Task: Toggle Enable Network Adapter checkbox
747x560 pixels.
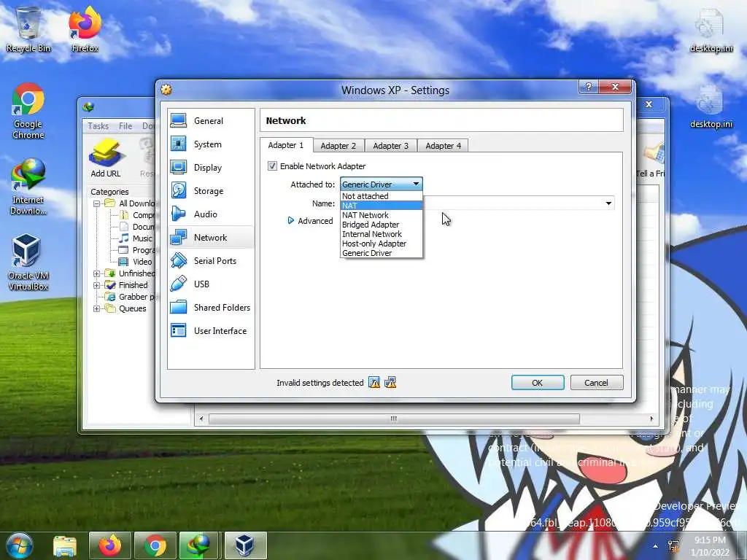Action: click(273, 166)
